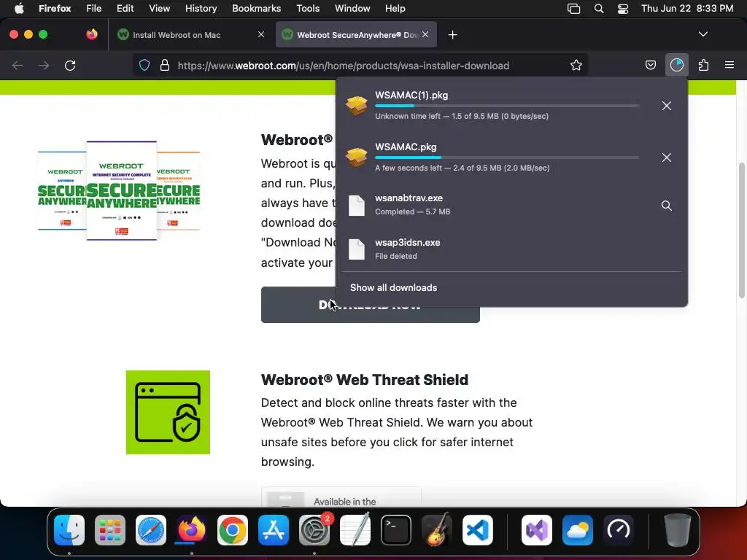747x560 pixels.
Task: Open App Store from the Dock
Action: pyautogui.click(x=274, y=530)
